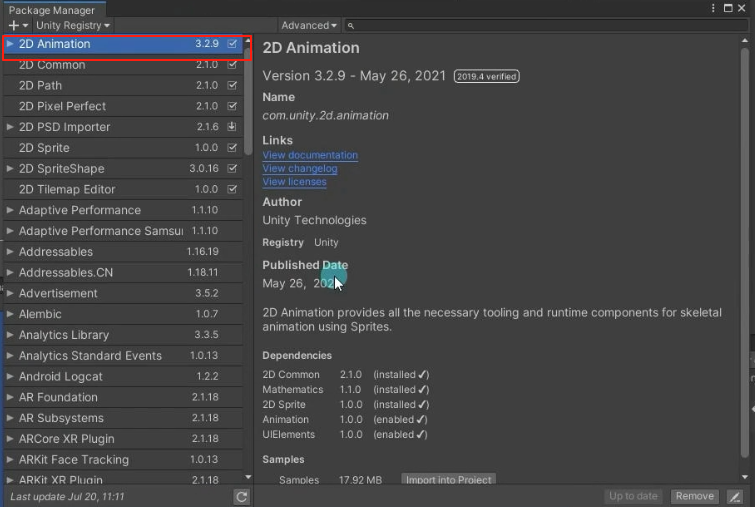Expand the 2D Animation versions arrow

tap(10, 44)
